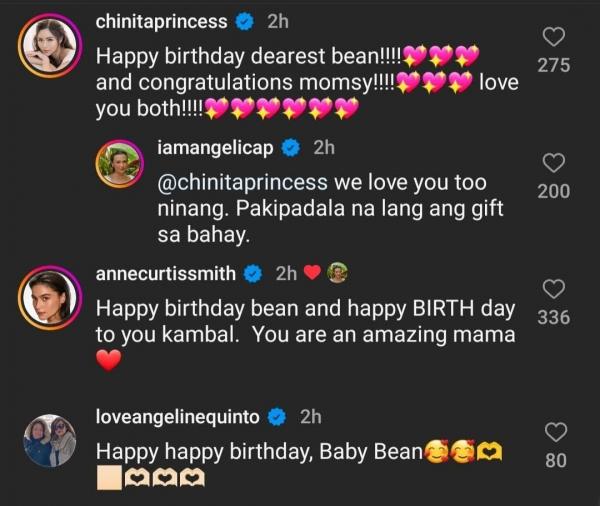Click verified badge next to iamangelicap
Viewport: 600px width, 506px height.
(291, 148)
